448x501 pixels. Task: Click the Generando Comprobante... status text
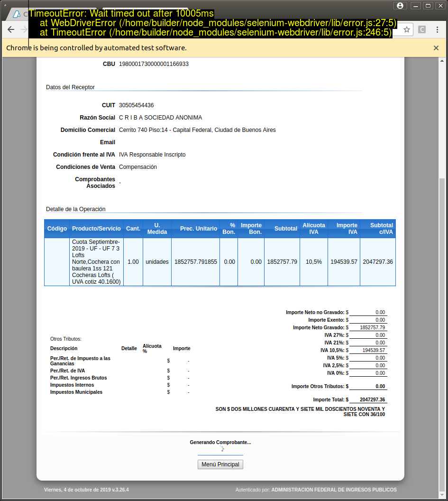pyautogui.click(x=220, y=443)
